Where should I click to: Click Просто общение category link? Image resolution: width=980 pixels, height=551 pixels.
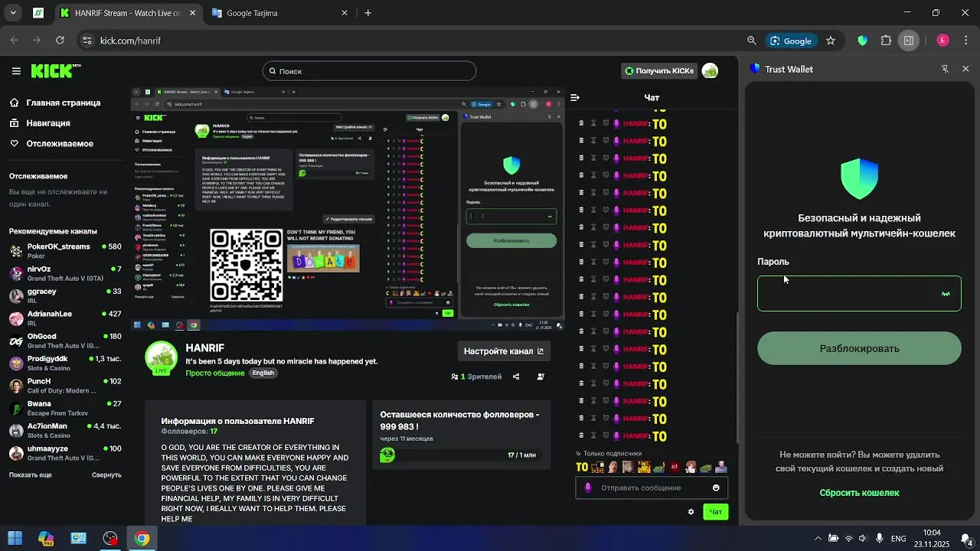point(216,373)
